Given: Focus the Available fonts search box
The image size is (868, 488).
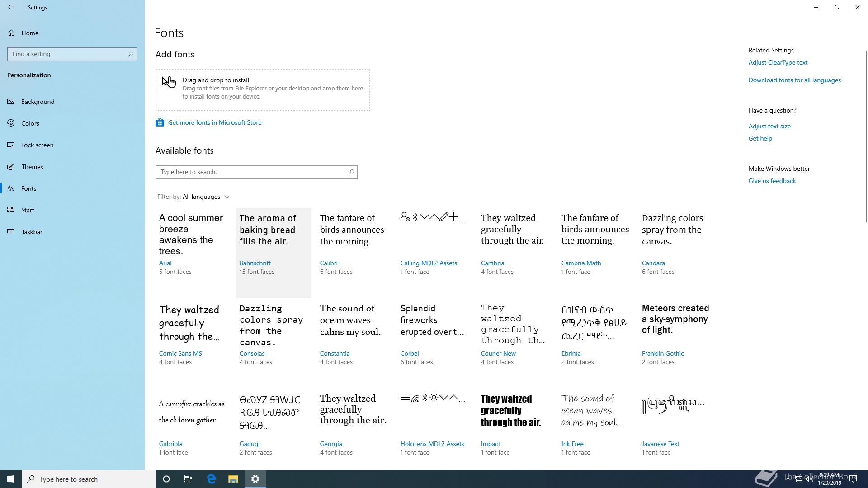Looking at the screenshot, I should pos(256,172).
